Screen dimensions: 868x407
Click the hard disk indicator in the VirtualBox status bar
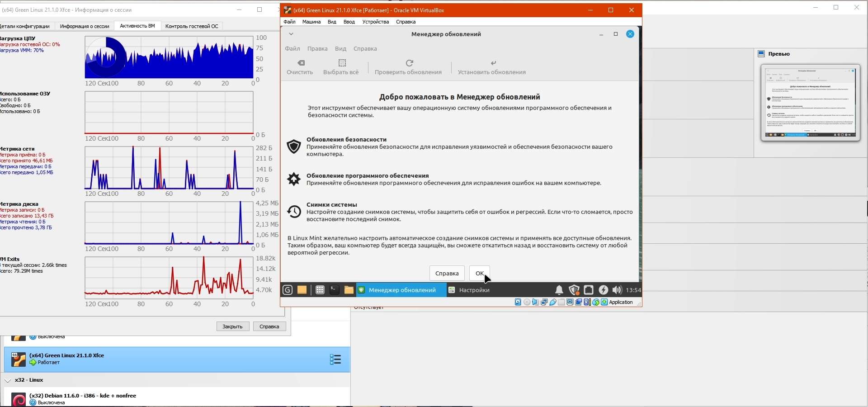point(518,302)
